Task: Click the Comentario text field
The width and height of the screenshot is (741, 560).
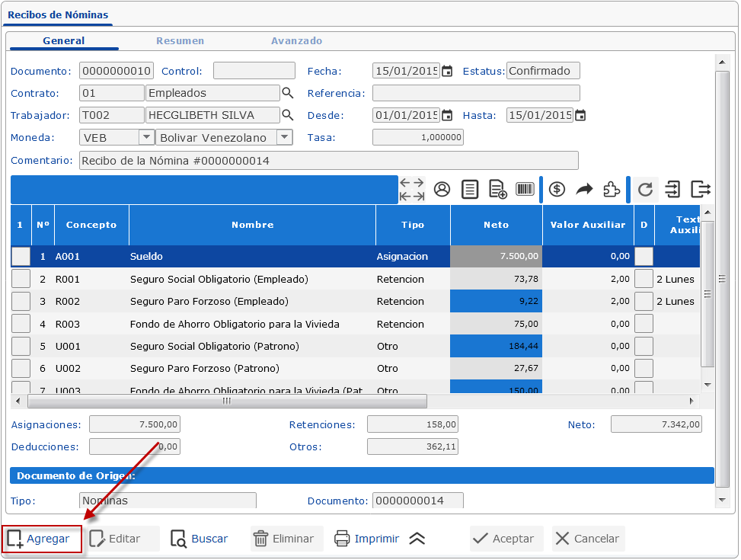Action: pos(328,161)
